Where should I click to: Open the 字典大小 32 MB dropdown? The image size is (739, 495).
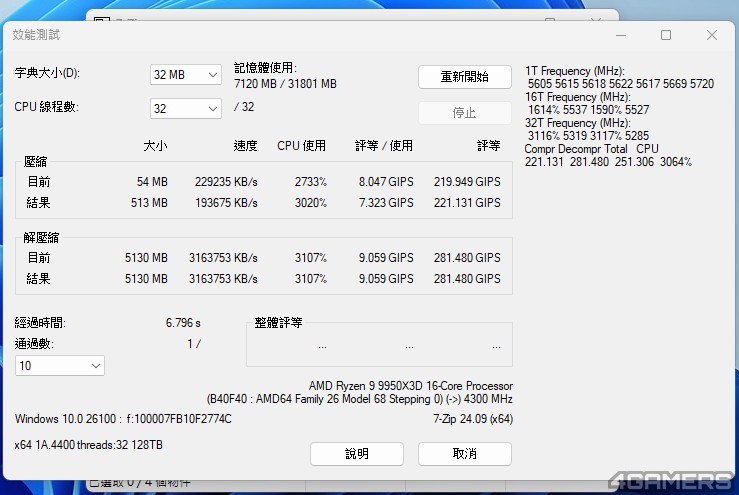click(186, 74)
